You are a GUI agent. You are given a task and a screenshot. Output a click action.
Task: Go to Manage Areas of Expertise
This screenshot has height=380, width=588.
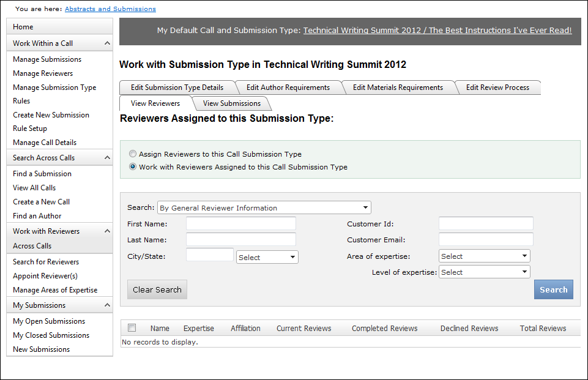point(55,290)
